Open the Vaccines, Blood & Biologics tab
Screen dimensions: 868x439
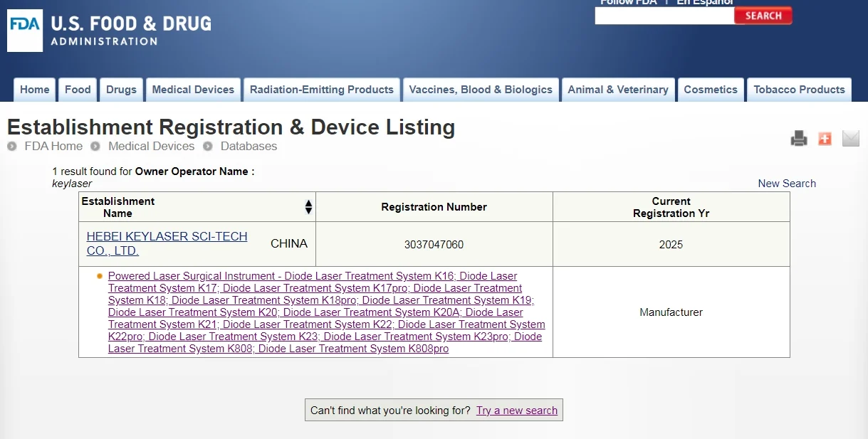pyautogui.click(x=481, y=90)
